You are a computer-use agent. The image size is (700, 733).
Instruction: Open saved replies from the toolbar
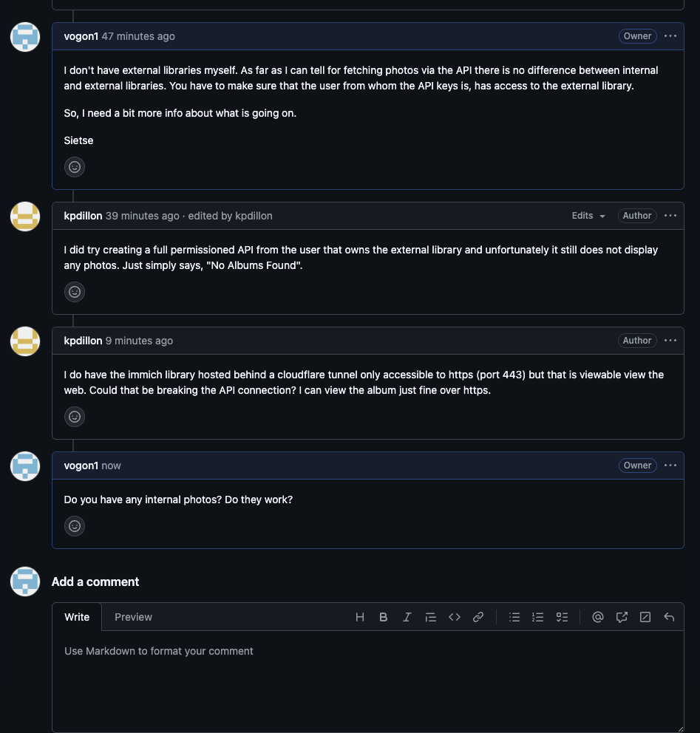pyautogui.click(x=669, y=617)
